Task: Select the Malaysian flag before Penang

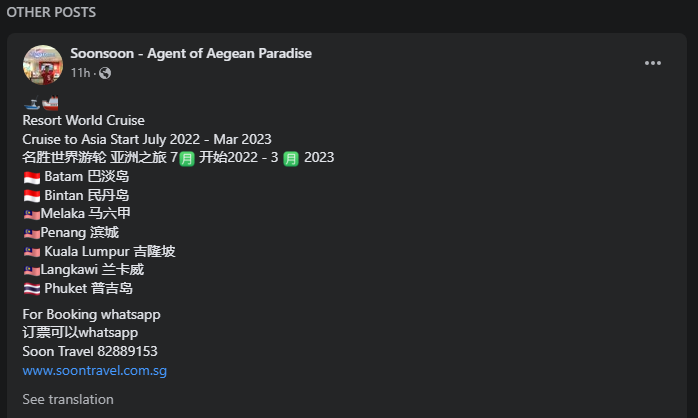Action: tap(32, 233)
